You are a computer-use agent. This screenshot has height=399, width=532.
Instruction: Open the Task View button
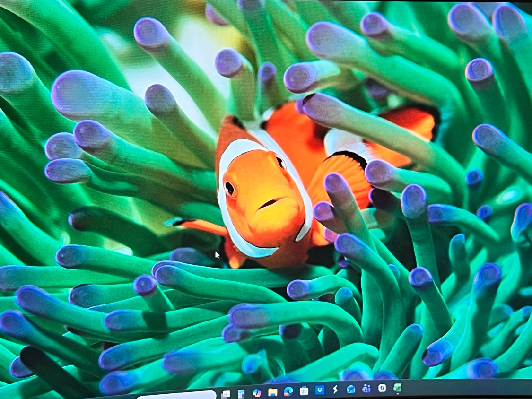click(x=226, y=394)
